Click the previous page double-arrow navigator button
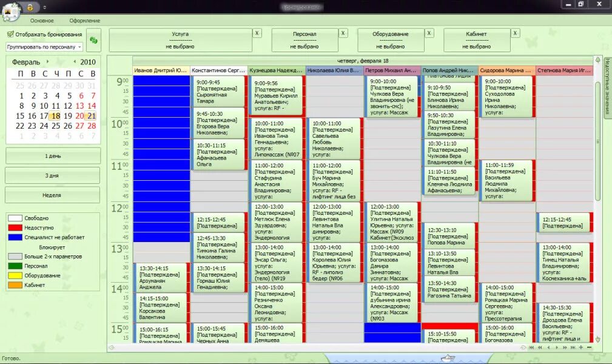Viewport: 612px width, 364px height. click(x=540, y=347)
